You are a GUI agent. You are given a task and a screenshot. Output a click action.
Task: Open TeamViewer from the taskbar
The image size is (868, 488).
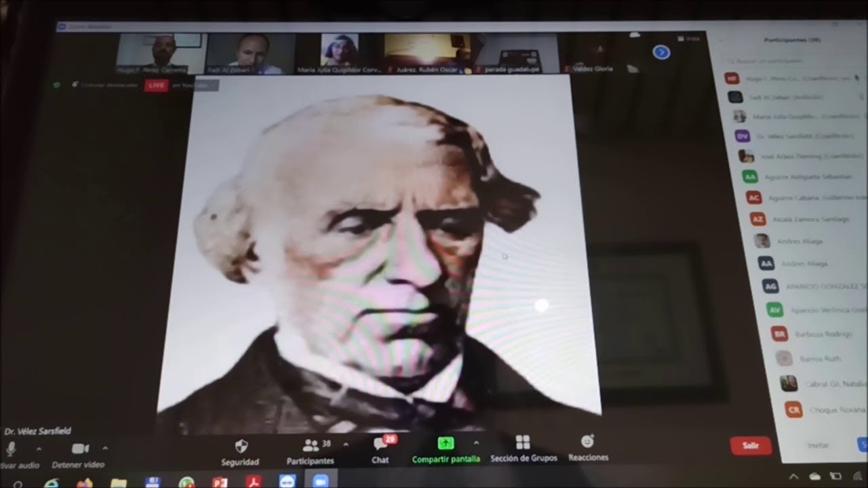288,481
